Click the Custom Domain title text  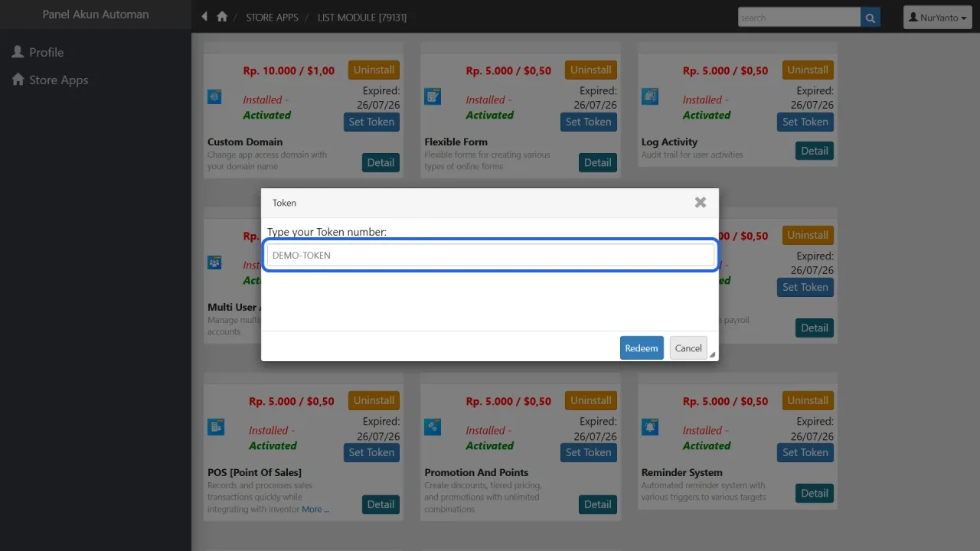pos(245,142)
